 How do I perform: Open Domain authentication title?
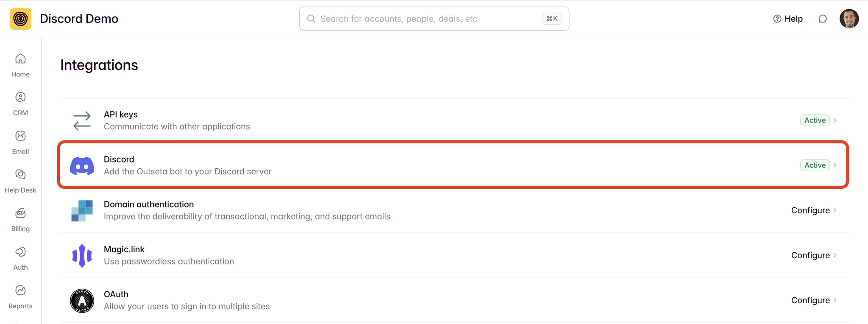[x=149, y=204]
